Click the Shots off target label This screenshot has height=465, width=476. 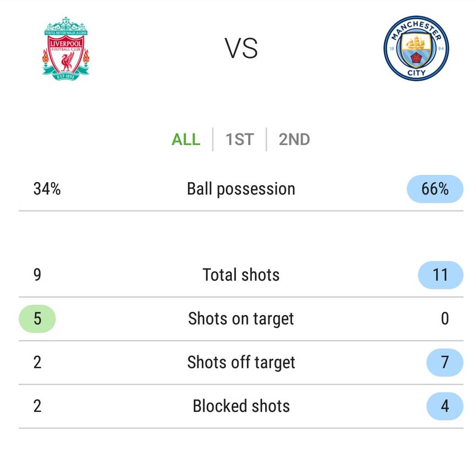click(241, 362)
